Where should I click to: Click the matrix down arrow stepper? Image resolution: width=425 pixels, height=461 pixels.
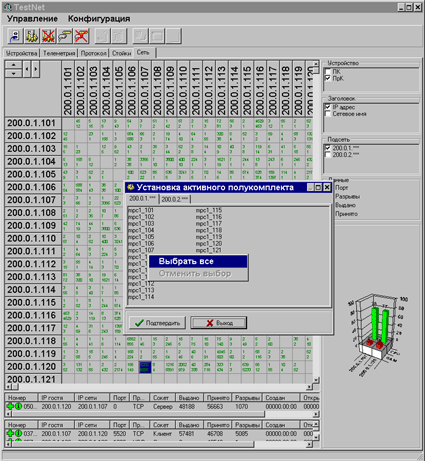click(14, 73)
